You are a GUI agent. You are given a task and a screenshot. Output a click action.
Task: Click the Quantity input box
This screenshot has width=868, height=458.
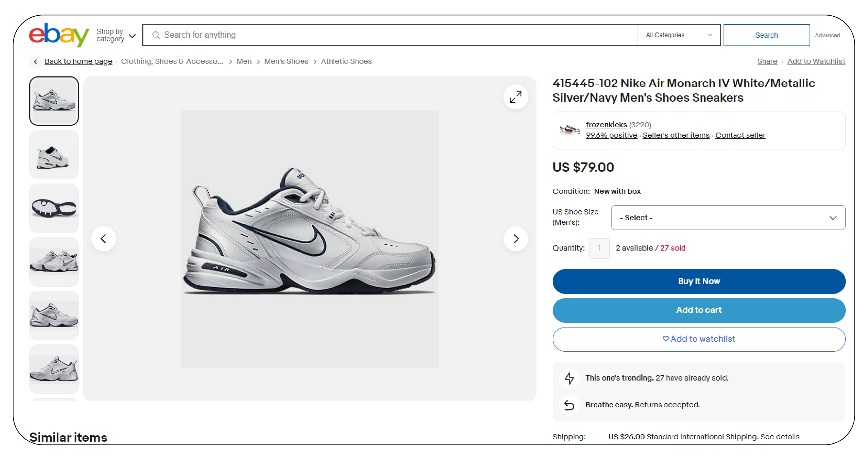point(599,248)
